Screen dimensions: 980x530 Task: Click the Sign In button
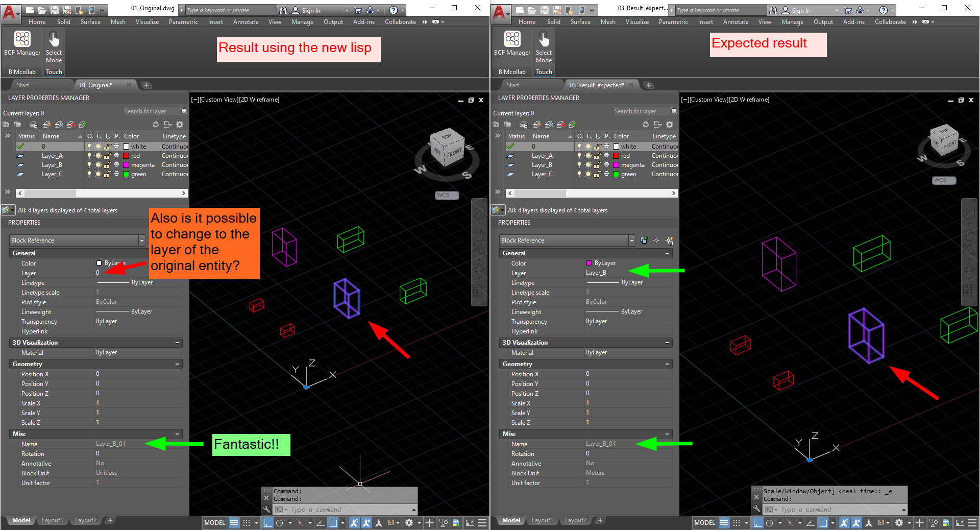pyautogui.click(x=310, y=10)
